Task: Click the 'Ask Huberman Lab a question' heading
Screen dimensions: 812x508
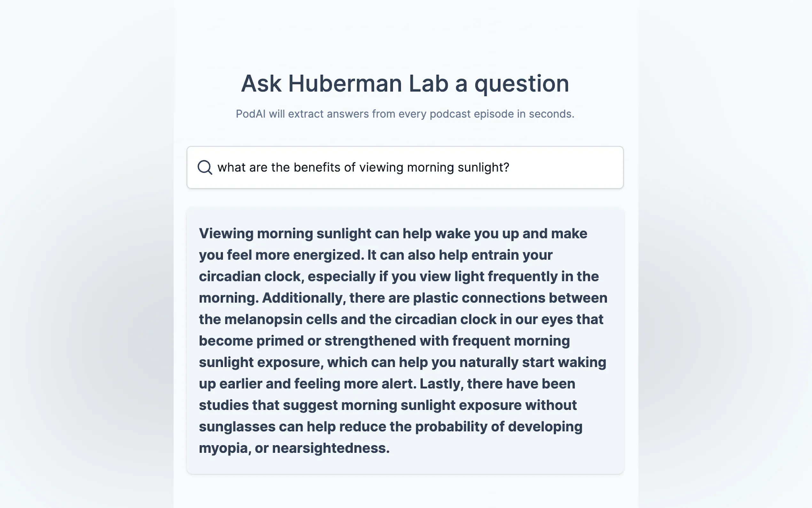Action: (405, 84)
